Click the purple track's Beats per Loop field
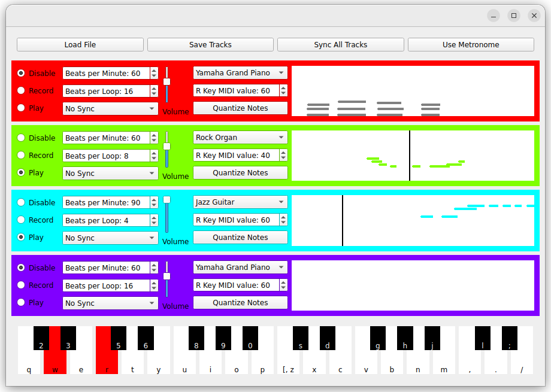The height and width of the screenshot is (392, 551). (x=106, y=285)
